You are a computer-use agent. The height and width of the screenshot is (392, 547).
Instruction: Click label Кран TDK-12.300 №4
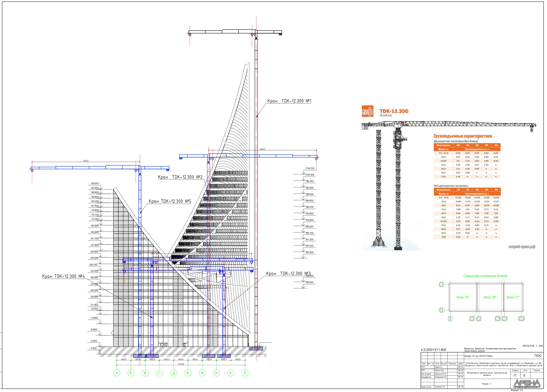(63, 276)
